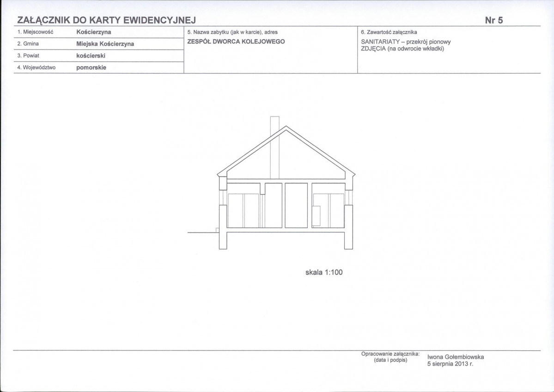Image resolution: width=554 pixels, height=392 pixels.
Task: Click the '6. Zawartość załącznika' heading
Action: [389, 32]
